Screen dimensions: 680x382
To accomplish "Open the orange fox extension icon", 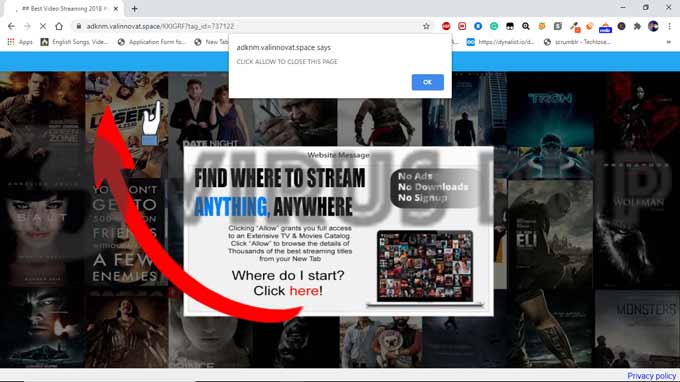I will coord(542,26).
